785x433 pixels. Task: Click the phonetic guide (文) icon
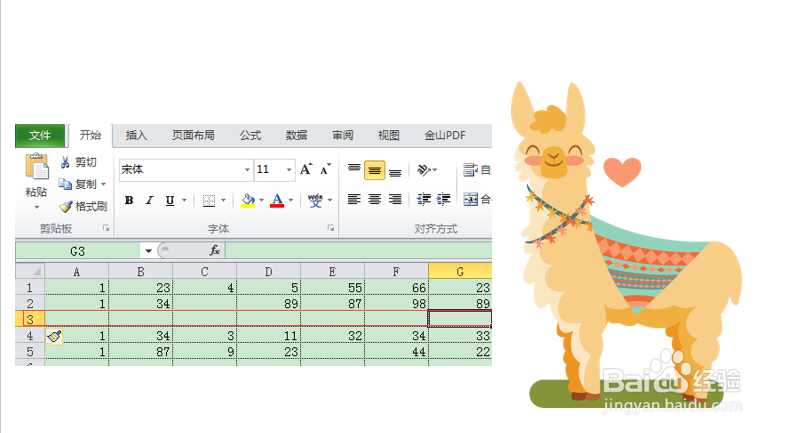[315, 200]
